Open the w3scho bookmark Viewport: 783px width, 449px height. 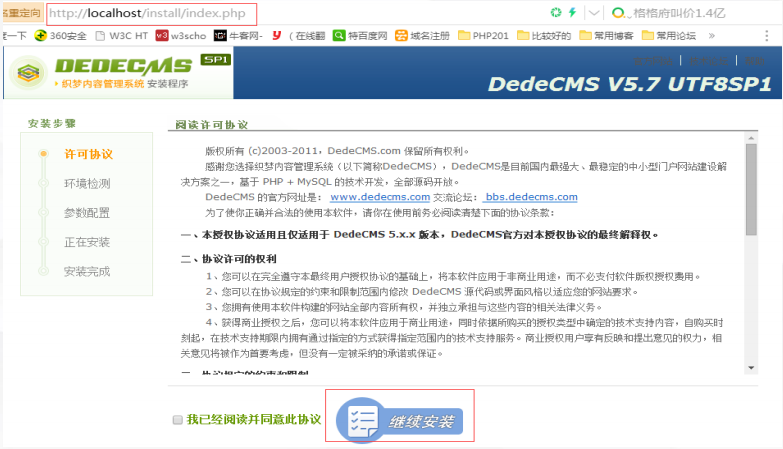tap(181, 35)
